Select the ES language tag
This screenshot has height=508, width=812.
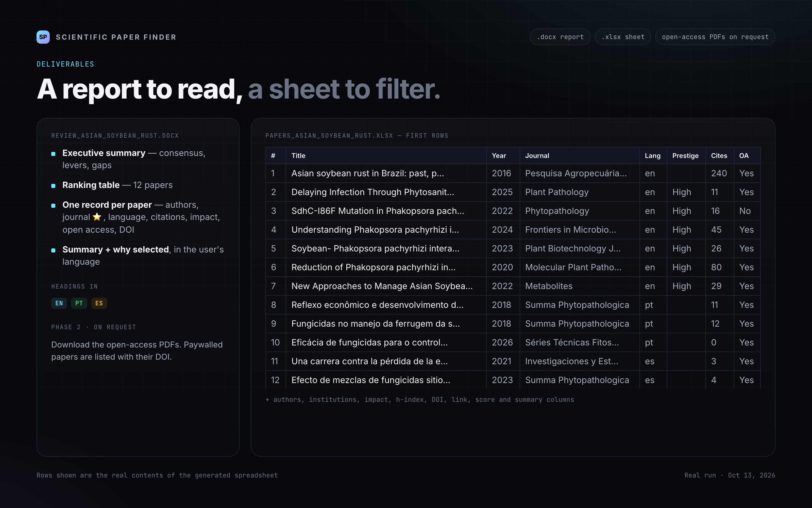click(x=99, y=303)
